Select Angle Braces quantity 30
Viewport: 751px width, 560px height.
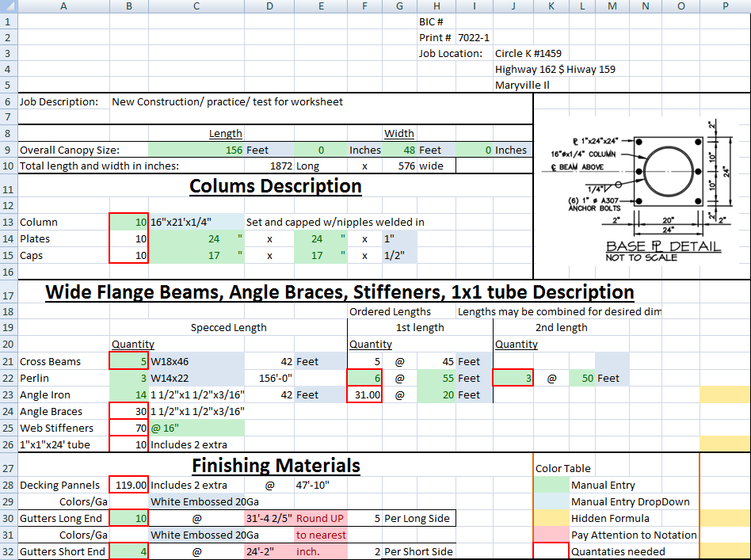(129, 412)
